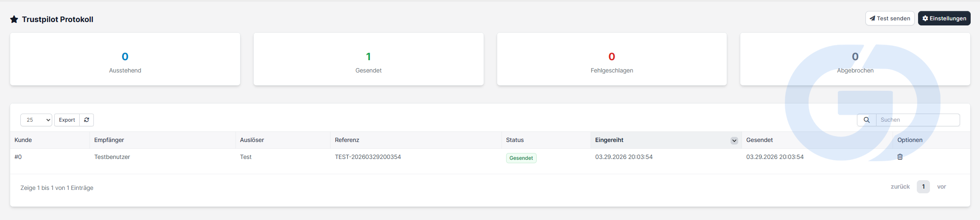Click the magnifier search icon
This screenshot has height=220, width=980.
coord(867,120)
